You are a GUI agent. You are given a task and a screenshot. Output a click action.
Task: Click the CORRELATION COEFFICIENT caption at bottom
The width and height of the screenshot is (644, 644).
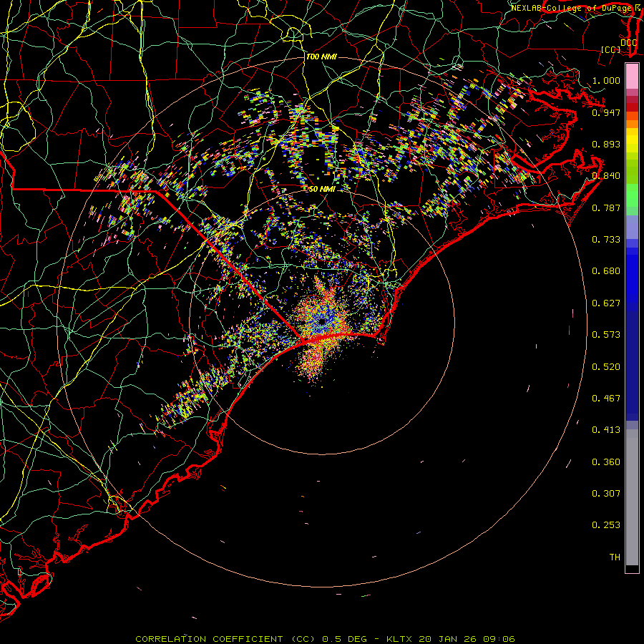click(x=325, y=639)
